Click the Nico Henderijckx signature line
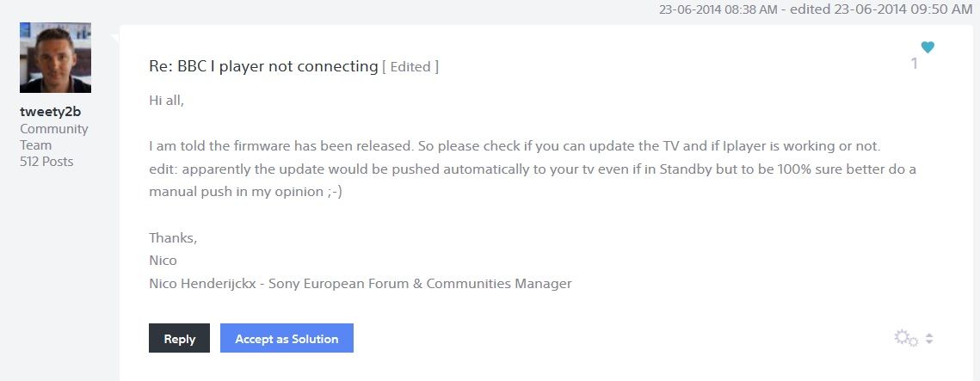980x381 pixels. pos(360,283)
